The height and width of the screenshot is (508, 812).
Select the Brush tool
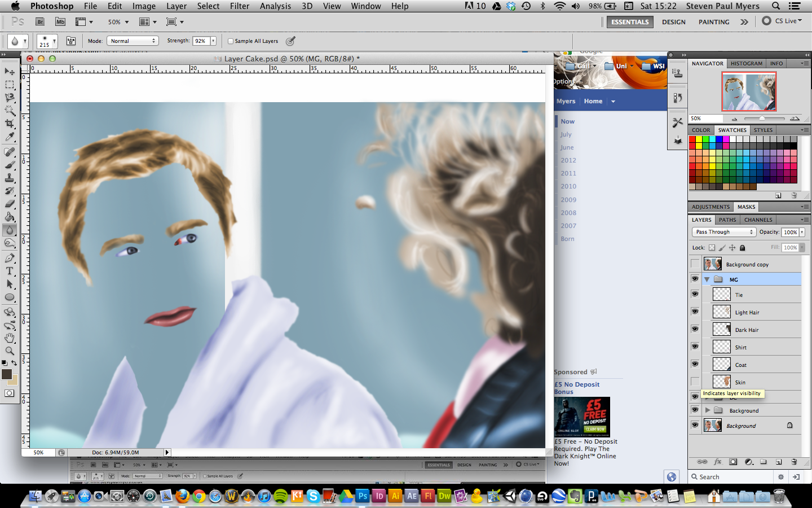[x=10, y=165]
